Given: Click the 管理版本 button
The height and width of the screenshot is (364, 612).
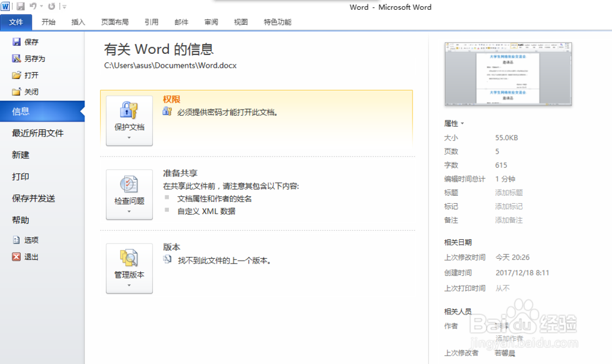Looking at the screenshot, I should coord(129,269).
